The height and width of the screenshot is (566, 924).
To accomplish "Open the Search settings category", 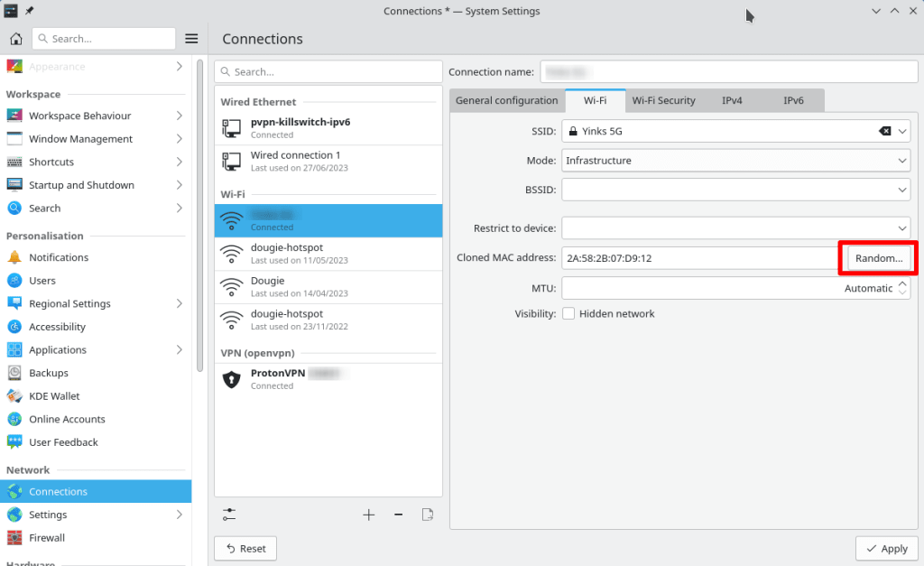I will pyautogui.click(x=96, y=209).
